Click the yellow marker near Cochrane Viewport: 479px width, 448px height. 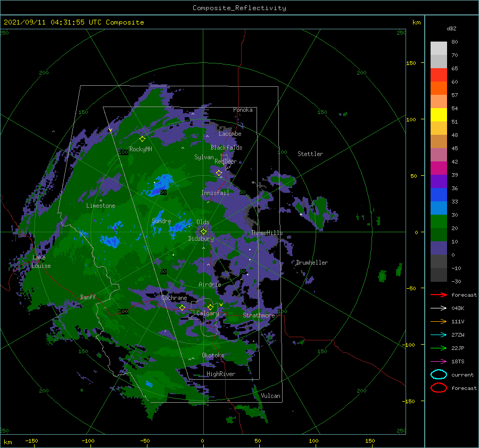(x=182, y=307)
